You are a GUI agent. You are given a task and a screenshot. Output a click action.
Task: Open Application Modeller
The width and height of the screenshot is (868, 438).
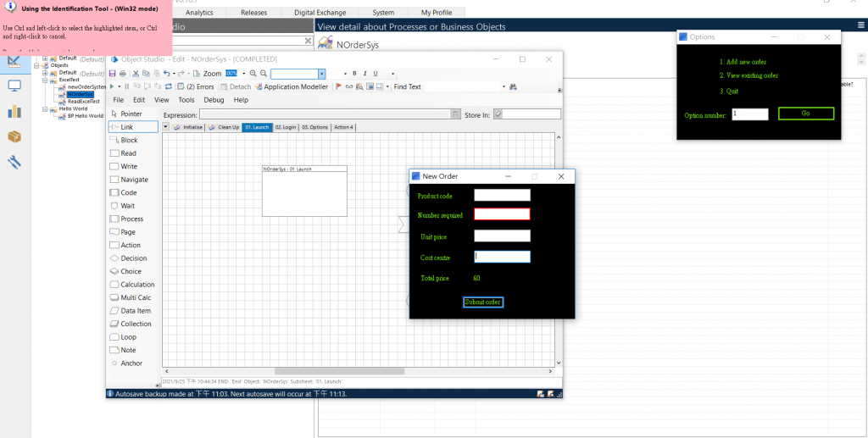292,86
